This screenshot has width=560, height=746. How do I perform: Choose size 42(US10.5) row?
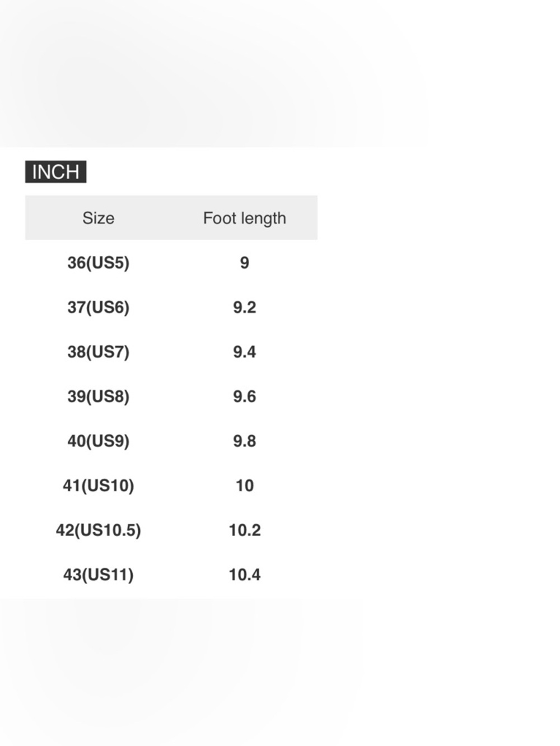tap(171, 530)
